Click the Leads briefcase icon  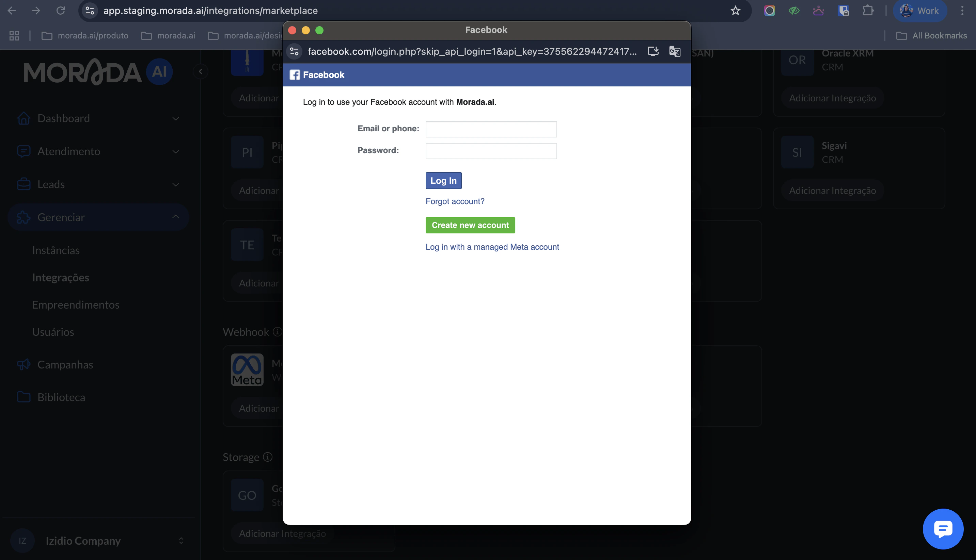coord(23,184)
